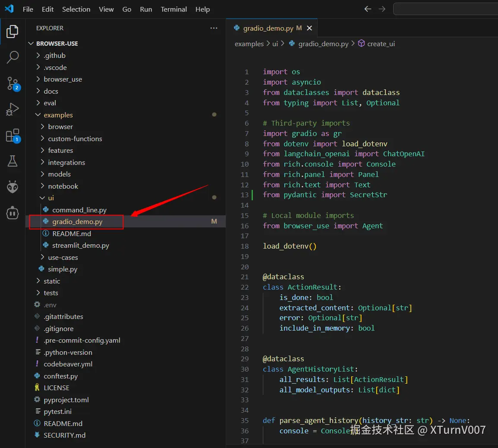Open the Search view icon
The height and width of the screenshot is (448, 498).
[12, 57]
